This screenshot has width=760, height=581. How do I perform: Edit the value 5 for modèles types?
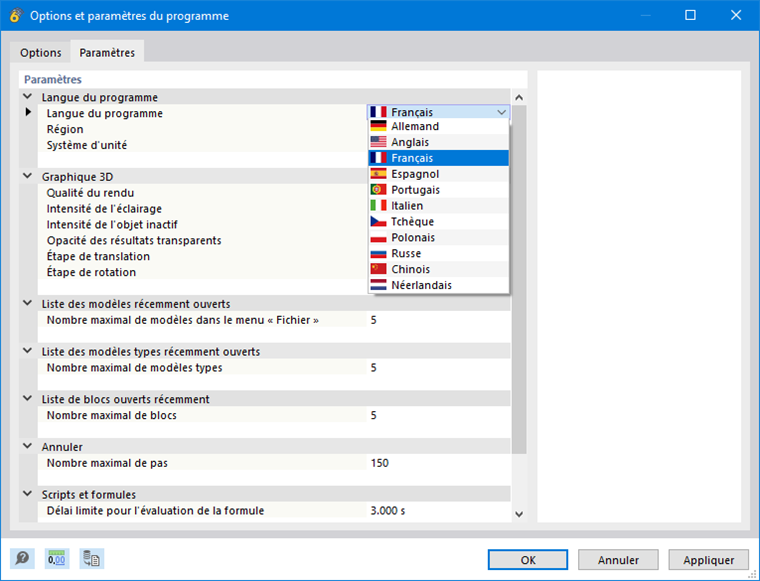439,367
